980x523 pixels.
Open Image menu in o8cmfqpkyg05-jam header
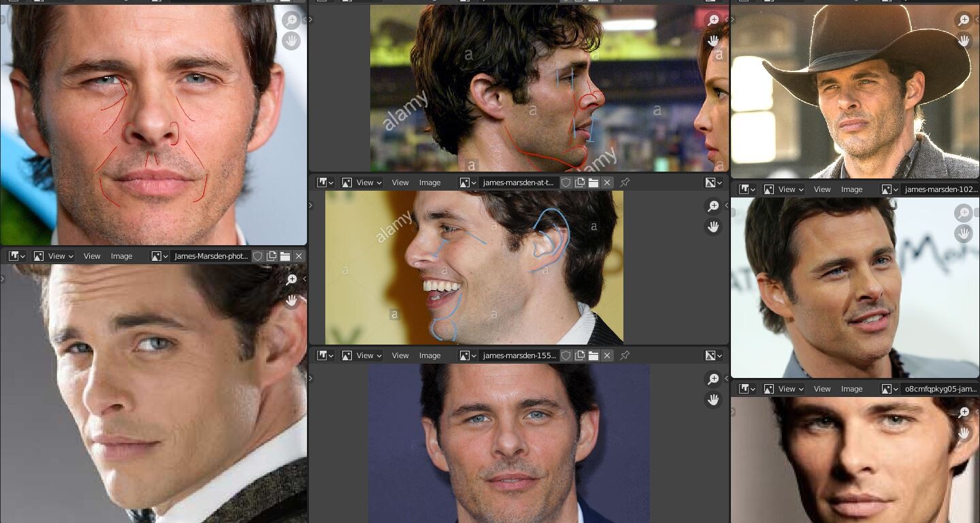point(852,389)
